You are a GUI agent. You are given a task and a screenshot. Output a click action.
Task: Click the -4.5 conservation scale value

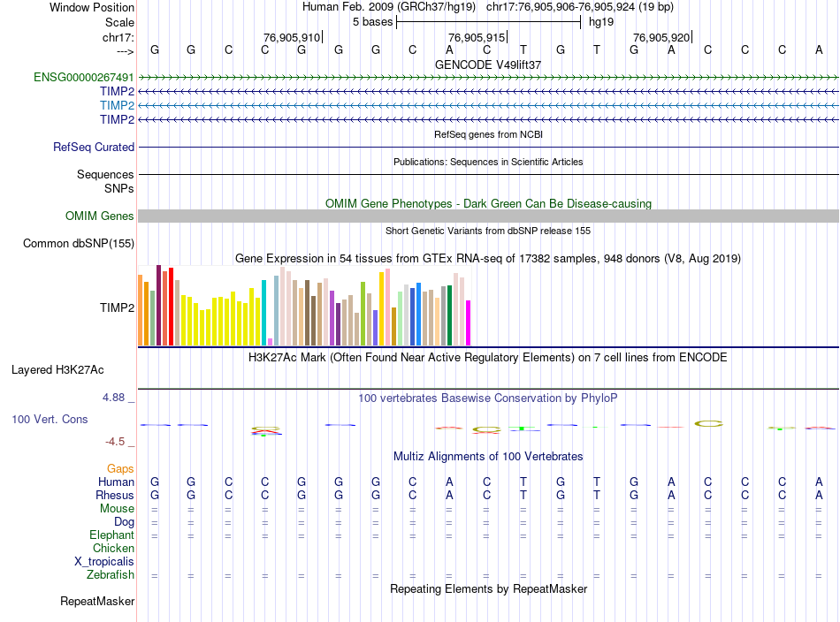click(x=115, y=442)
